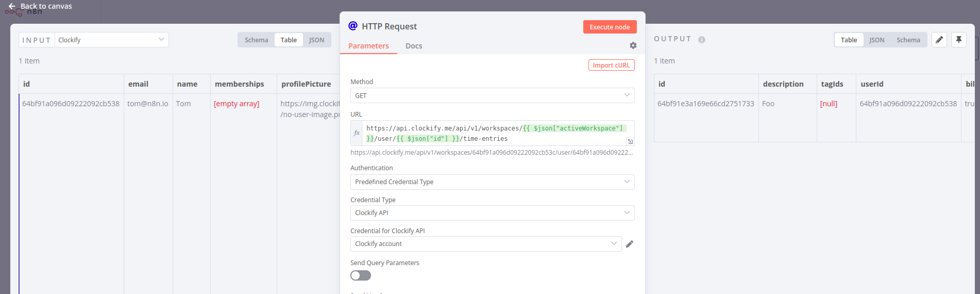
Task: Click the edit output pencil icon
Action: (x=939, y=40)
